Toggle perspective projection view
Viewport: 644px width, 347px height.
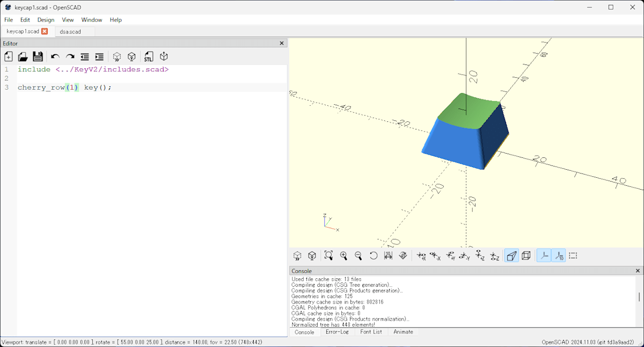coord(512,256)
